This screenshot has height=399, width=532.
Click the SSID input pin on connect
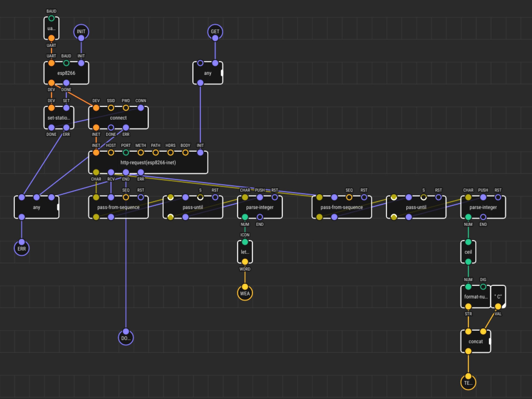pos(111,108)
